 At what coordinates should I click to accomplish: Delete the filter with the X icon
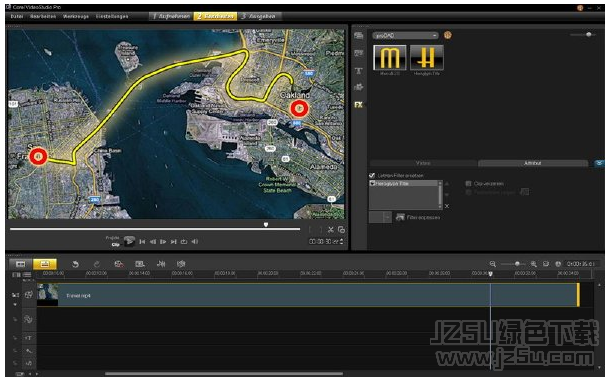pyautogui.click(x=447, y=206)
